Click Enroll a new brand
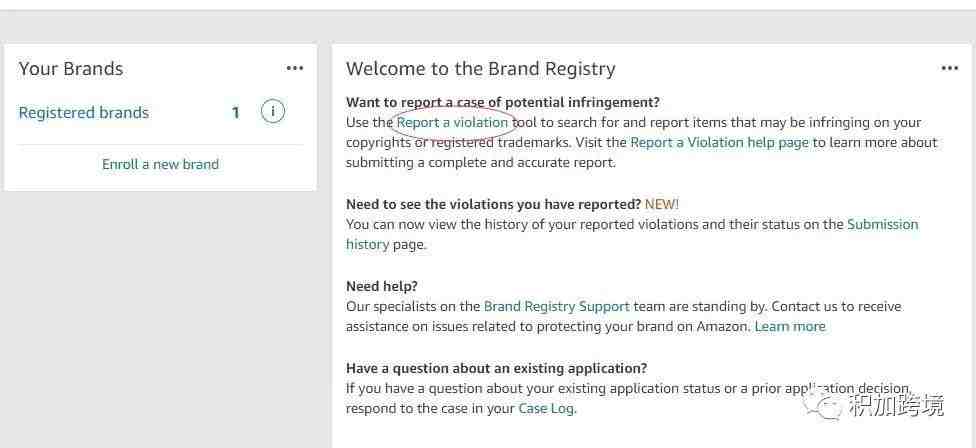976x448 pixels. (160, 164)
